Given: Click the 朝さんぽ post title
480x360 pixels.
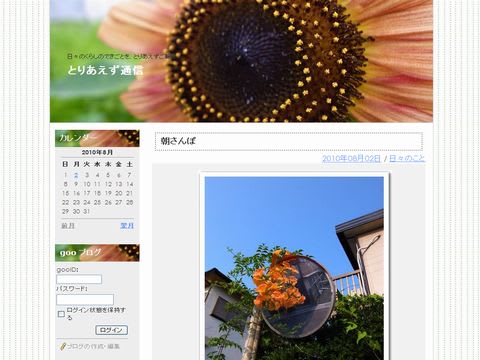Looking at the screenshot, I should [178, 141].
